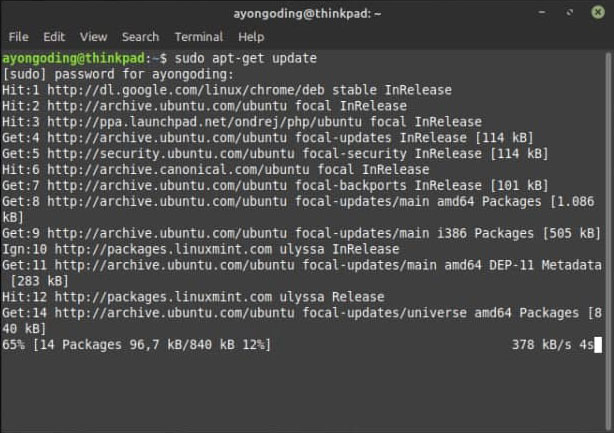This screenshot has width=614, height=433.
Task: Open the Edit menu
Action: coord(54,37)
